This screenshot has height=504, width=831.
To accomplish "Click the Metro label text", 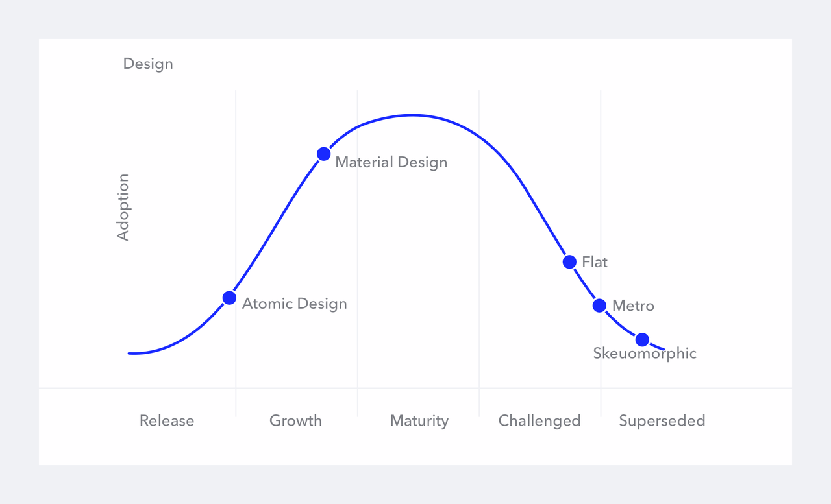I will click(x=633, y=306).
